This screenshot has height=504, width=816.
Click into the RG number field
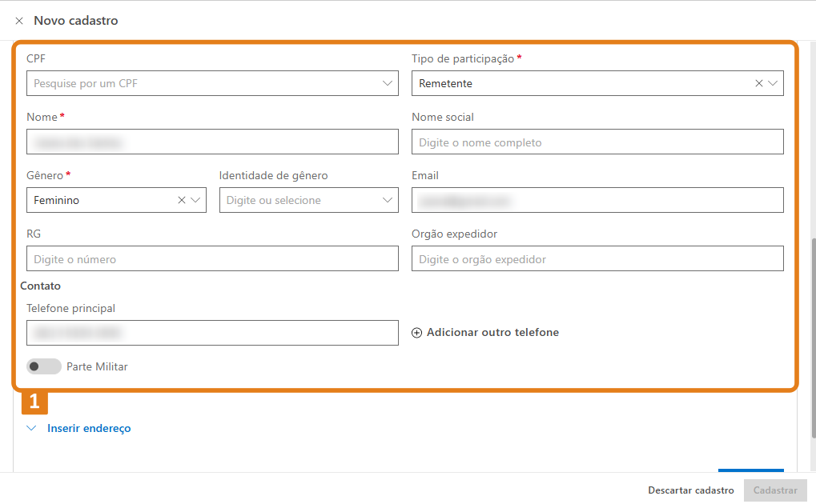(212, 258)
